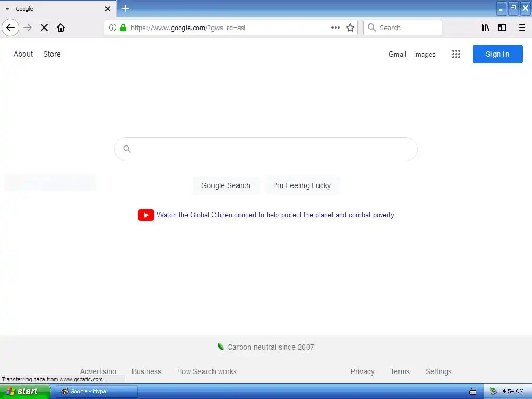The height and width of the screenshot is (399, 532).
Task: Open the Terms footer link
Action: (x=400, y=371)
